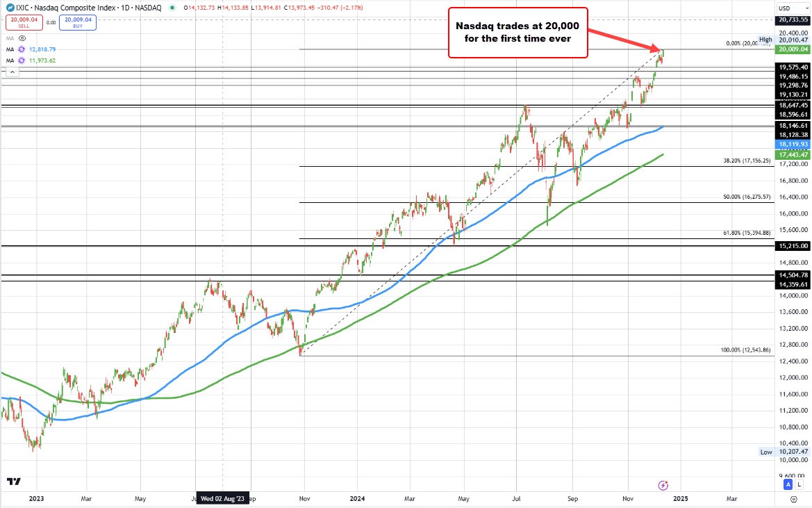Image resolution: width=812 pixels, height=508 pixels.
Task: Select the green 20,009.04 price label on axis
Action: pos(795,49)
